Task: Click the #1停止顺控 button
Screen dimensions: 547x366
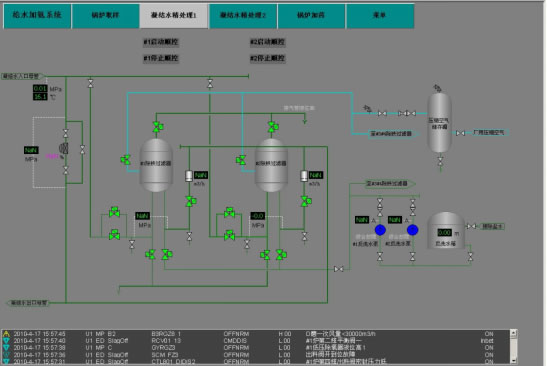Action: pos(161,58)
